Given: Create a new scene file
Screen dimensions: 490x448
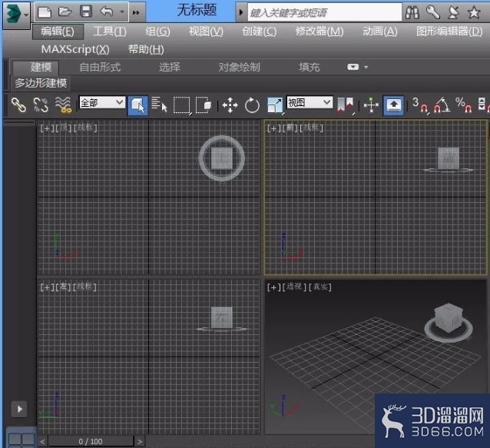Looking at the screenshot, I should click(45, 12).
